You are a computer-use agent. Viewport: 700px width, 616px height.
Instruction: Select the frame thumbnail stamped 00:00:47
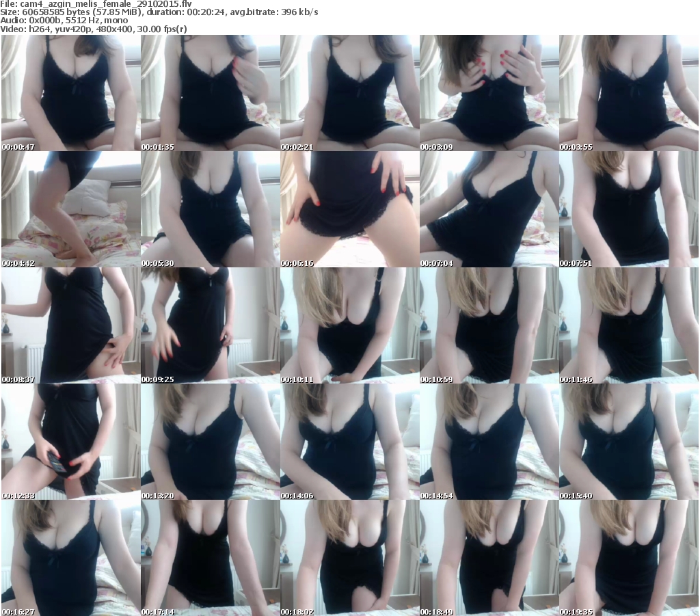71,93
